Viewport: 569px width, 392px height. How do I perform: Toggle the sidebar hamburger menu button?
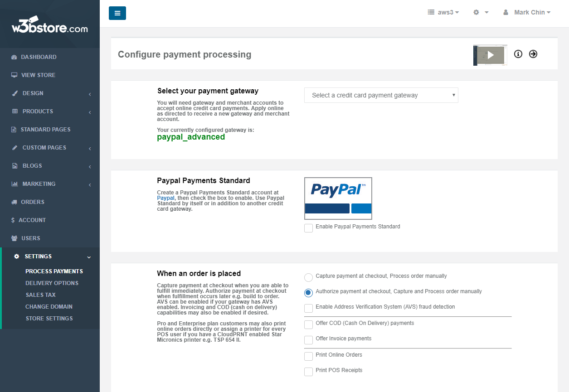117,13
